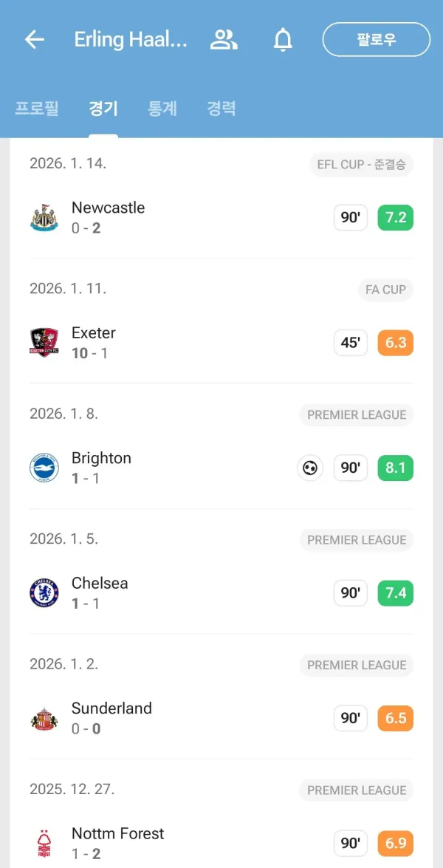Open the Newcastle club crest

point(44,217)
